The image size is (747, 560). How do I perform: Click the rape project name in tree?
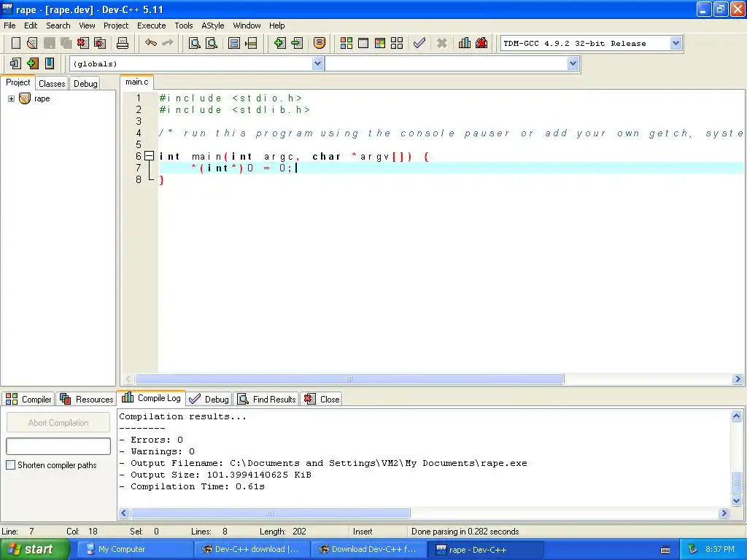[x=42, y=98]
